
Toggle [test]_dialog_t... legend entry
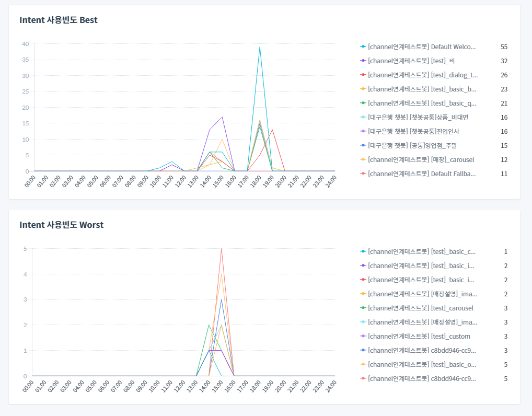422,75
